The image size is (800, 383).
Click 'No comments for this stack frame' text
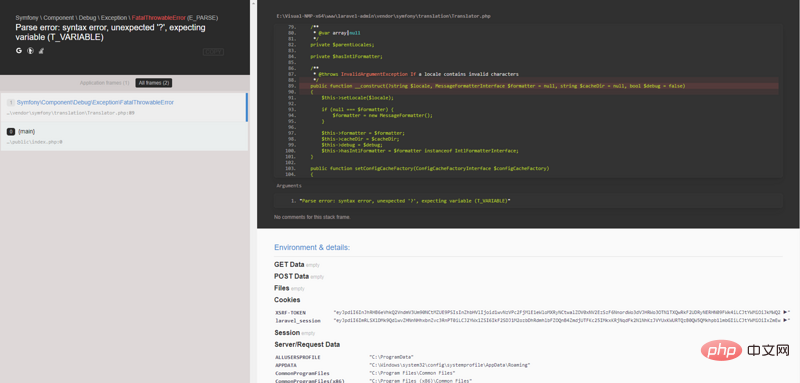(312, 217)
